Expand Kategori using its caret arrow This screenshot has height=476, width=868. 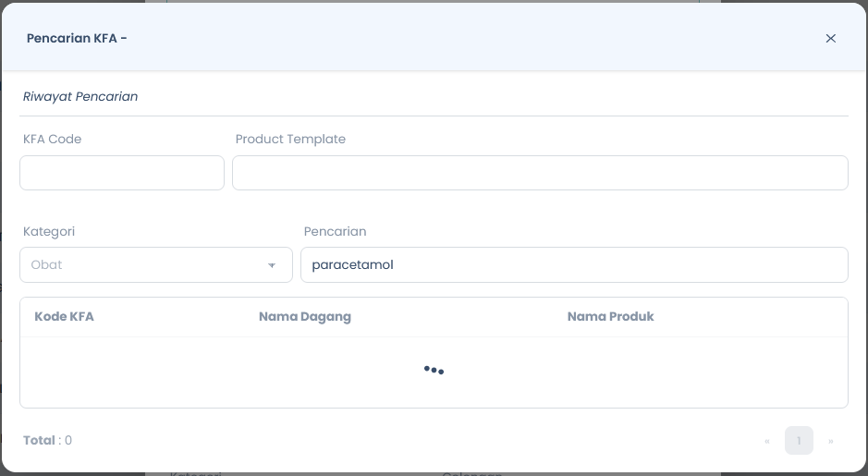pyautogui.click(x=271, y=265)
